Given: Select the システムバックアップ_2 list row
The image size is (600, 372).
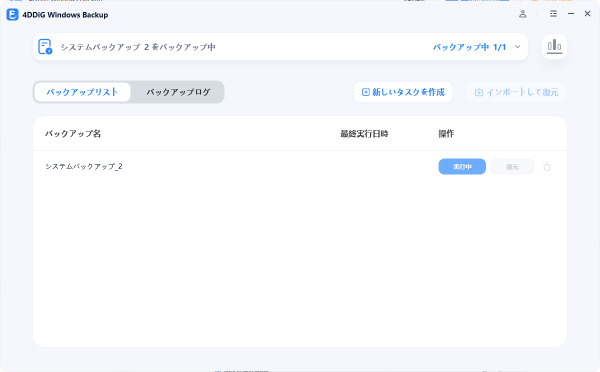Looking at the screenshot, I should [300, 166].
